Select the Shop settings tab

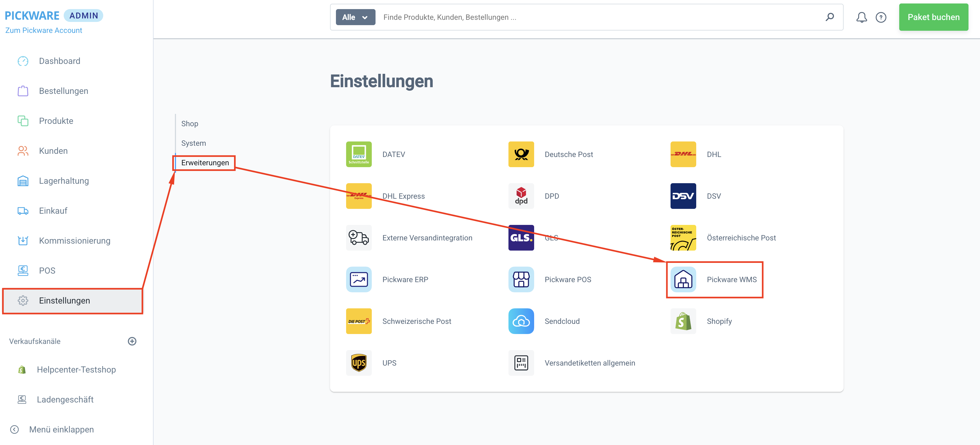click(x=189, y=124)
